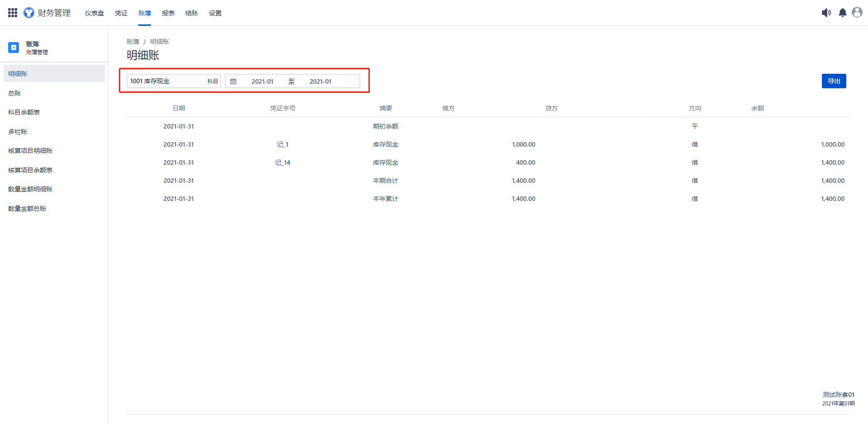This screenshot has width=868, height=424.
Task: Click the 账簿 breadcrumb link
Action: pos(133,42)
